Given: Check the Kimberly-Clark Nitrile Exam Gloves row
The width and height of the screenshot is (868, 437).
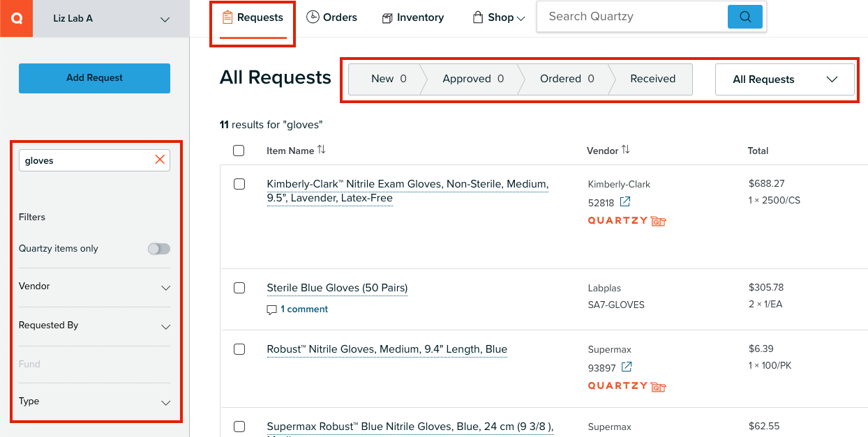Looking at the screenshot, I should [x=239, y=184].
